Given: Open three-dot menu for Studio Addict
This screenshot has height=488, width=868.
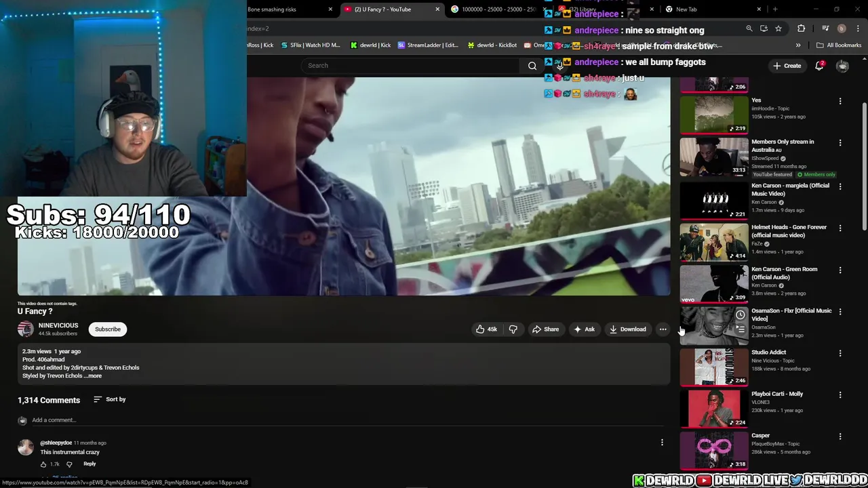Looking at the screenshot, I should coord(840,353).
